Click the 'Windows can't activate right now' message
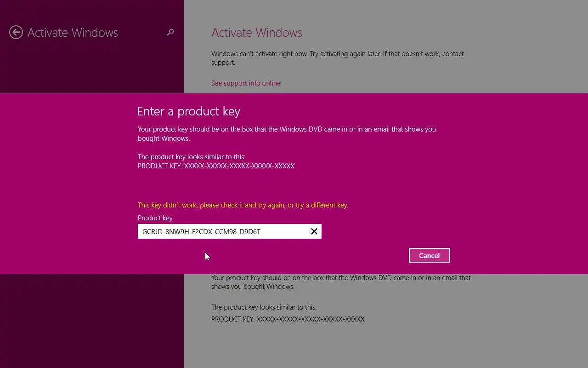Viewport: 588px width, 368px height. coord(338,58)
